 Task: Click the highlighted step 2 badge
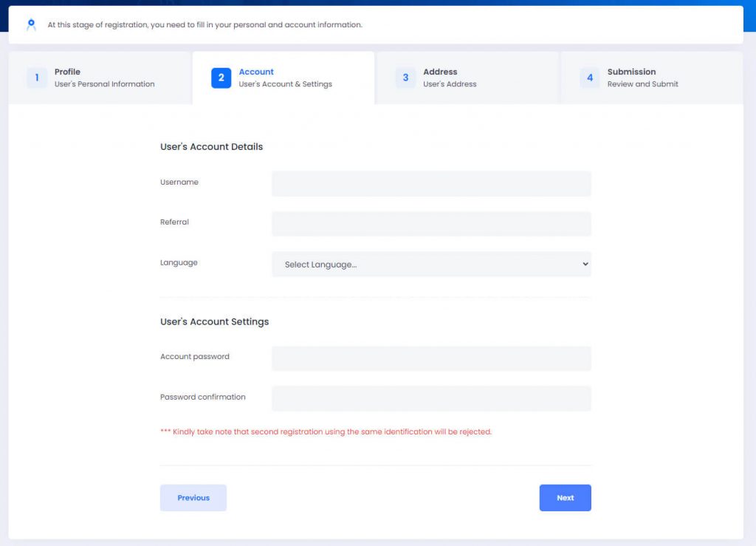point(221,78)
